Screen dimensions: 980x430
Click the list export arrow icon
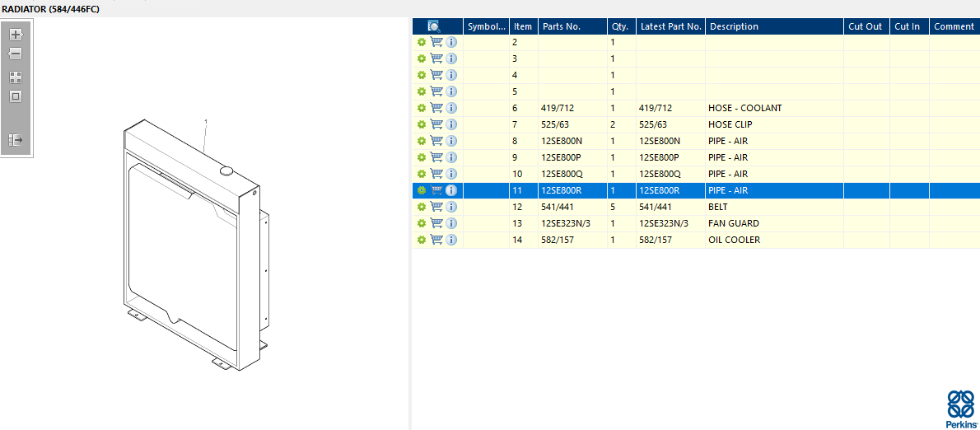(16, 140)
